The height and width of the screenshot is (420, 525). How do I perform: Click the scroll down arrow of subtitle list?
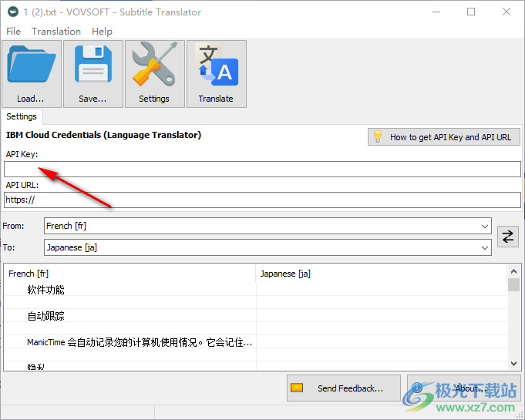click(513, 364)
